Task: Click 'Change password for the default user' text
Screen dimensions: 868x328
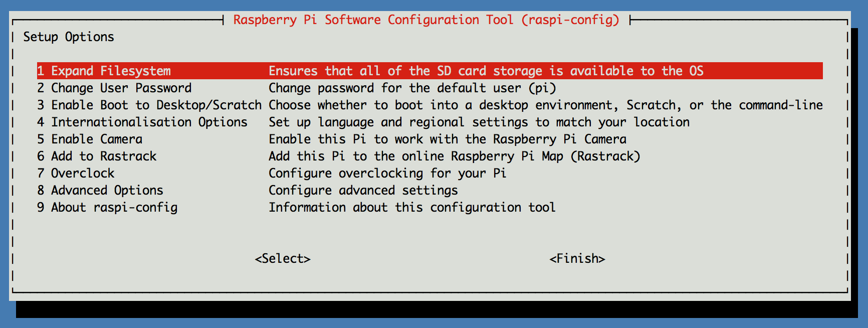Action: (395, 88)
